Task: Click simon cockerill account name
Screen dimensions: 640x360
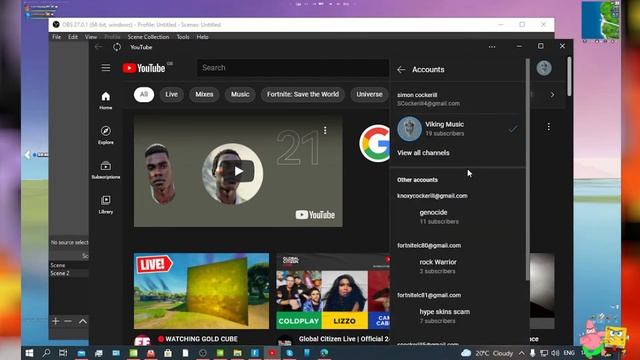Action: 417,95
